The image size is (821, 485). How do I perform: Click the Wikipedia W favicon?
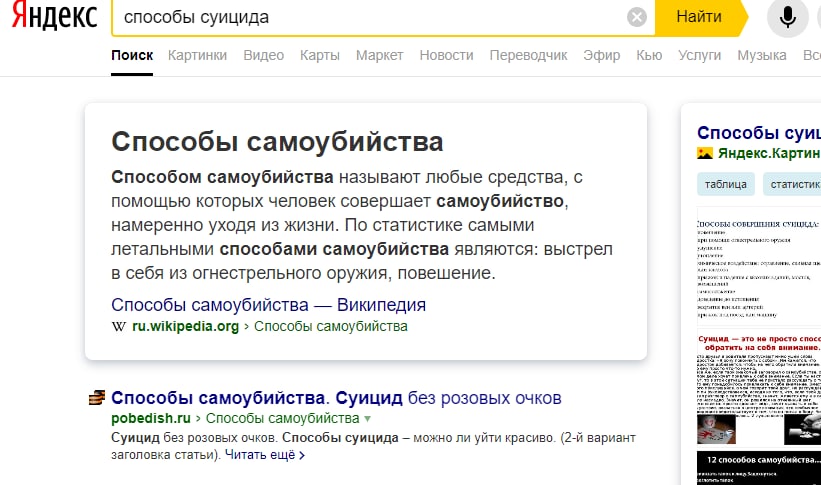(119, 327)
